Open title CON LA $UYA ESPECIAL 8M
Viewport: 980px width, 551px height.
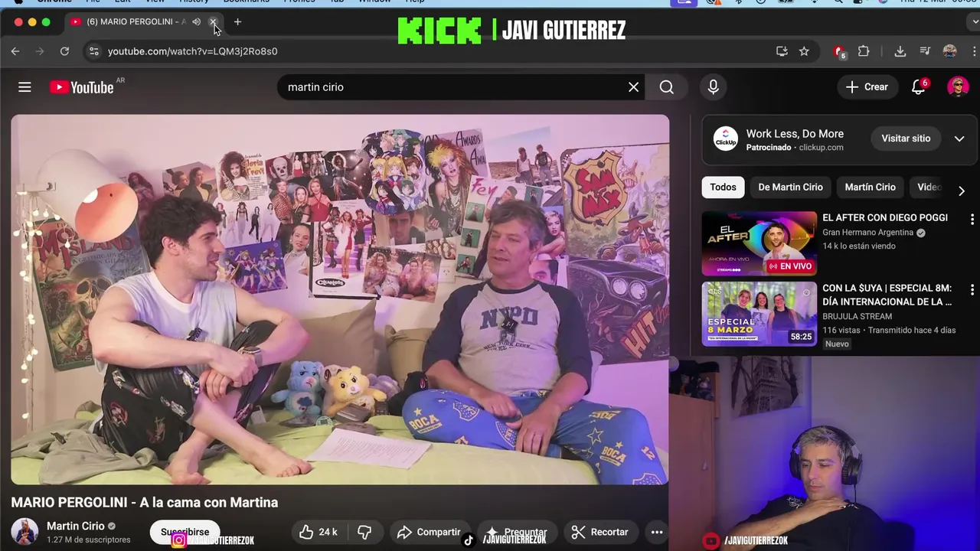click(x=887, y=295)
